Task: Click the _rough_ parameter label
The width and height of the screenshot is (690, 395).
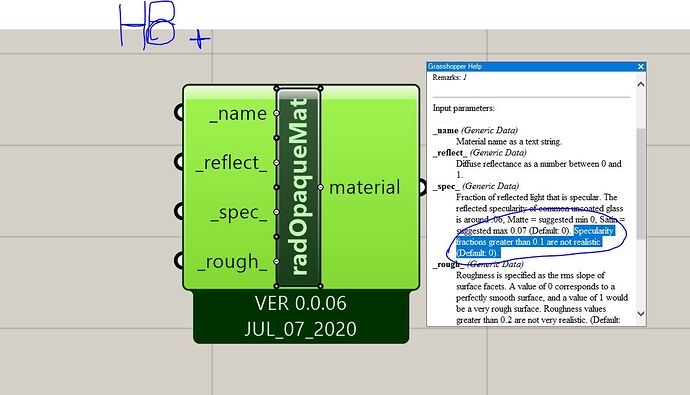Action: click(232, 261)
